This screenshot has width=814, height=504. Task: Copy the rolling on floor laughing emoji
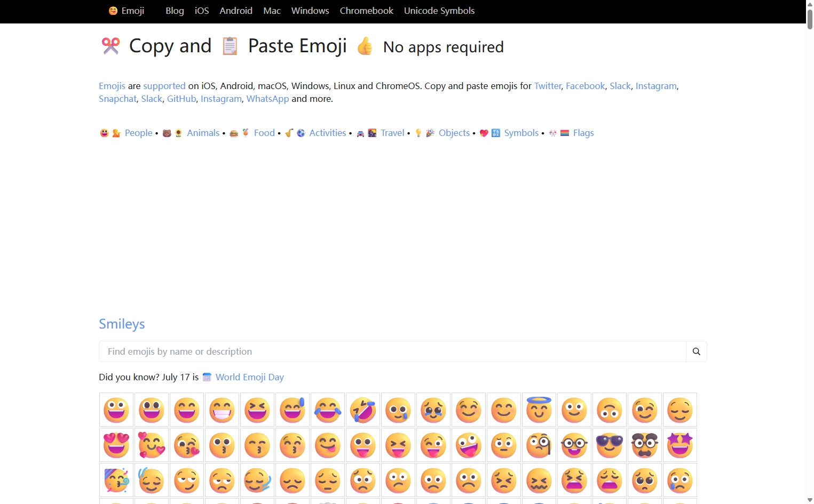pyautogui.click(x=363, y=410)
